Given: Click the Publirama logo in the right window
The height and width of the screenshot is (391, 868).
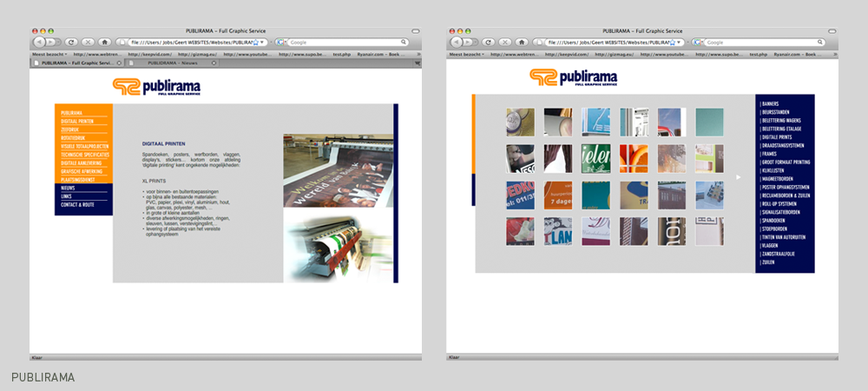Looking at the screenshot, I should tap(573, 77).
